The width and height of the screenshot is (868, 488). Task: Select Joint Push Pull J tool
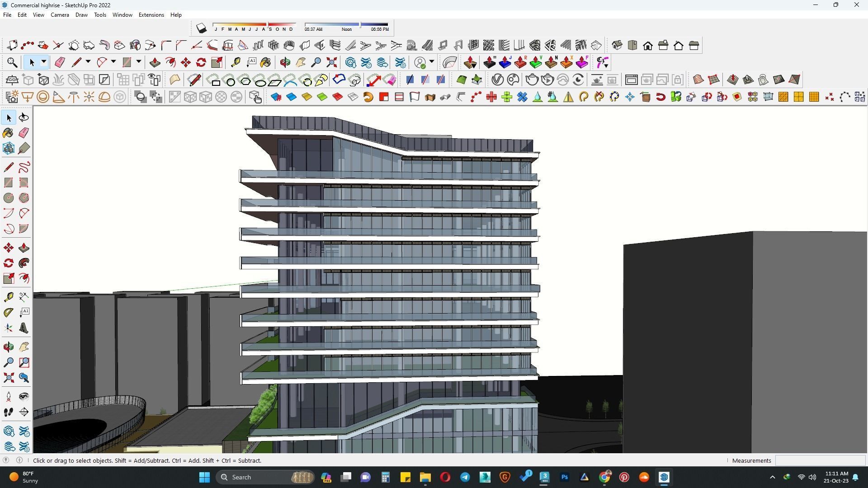click(x=505, y=62)
